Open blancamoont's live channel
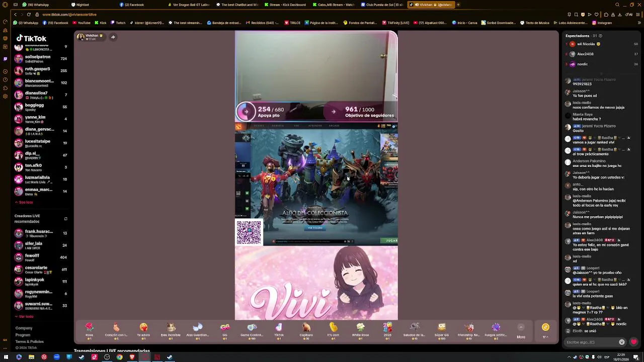This screenshot has height=362, width=644. click(41, 83)
